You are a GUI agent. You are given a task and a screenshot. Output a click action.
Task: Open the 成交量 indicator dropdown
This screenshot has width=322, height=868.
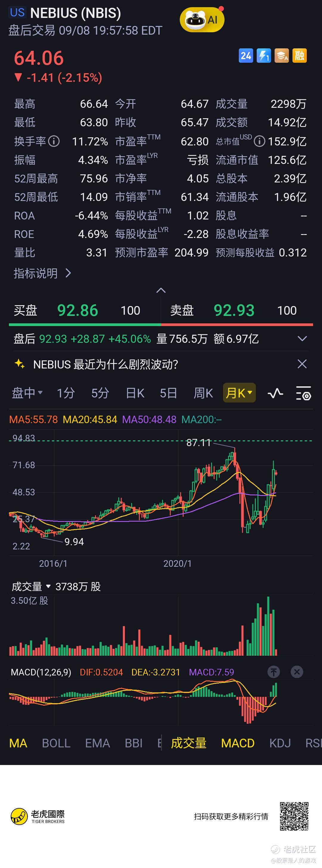point(31,587)
